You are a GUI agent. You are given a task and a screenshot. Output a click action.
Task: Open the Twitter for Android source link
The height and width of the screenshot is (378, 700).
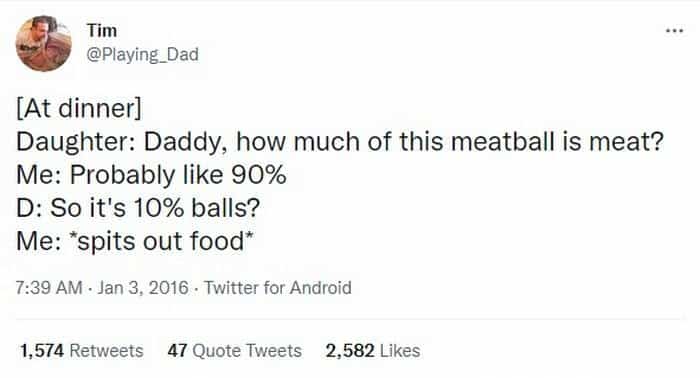click(x=278, y=287)
